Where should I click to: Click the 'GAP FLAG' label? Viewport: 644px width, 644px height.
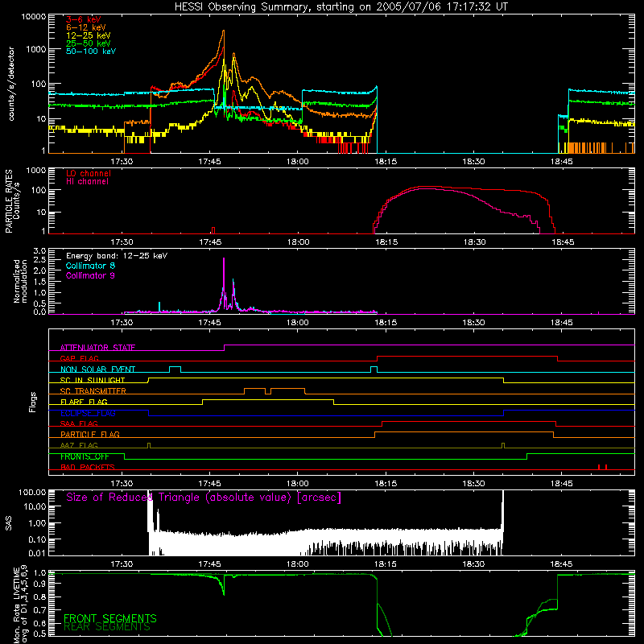tap(79, 358)
